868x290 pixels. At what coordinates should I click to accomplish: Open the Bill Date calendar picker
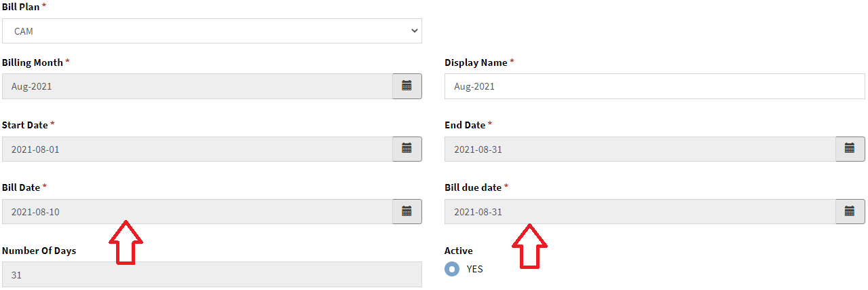[x=407, y=211]
